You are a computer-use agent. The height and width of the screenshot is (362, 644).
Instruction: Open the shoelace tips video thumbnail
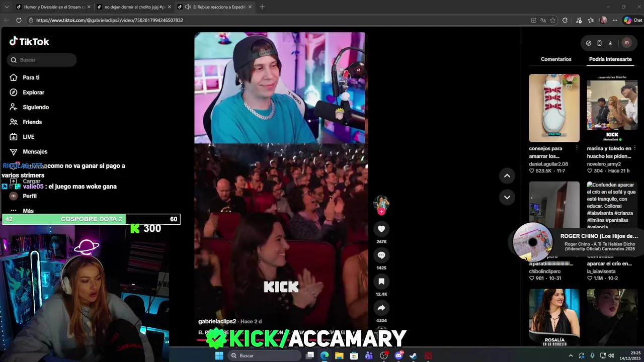click(554, 108)
